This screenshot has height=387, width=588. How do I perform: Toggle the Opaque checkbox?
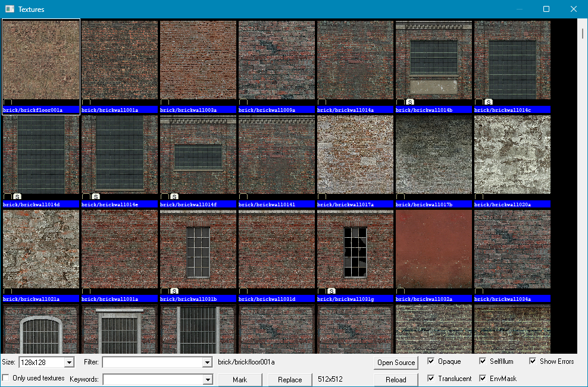coord(431,361)
